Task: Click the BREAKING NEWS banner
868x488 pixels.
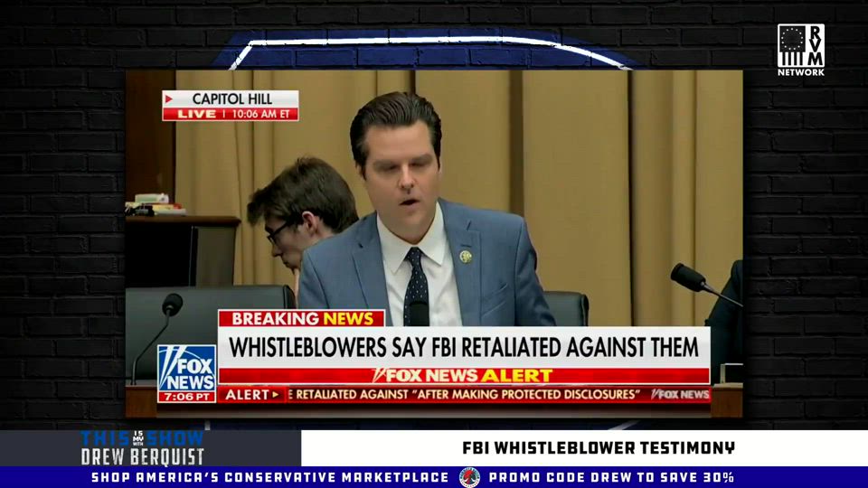Action: (x=302, y=318)
